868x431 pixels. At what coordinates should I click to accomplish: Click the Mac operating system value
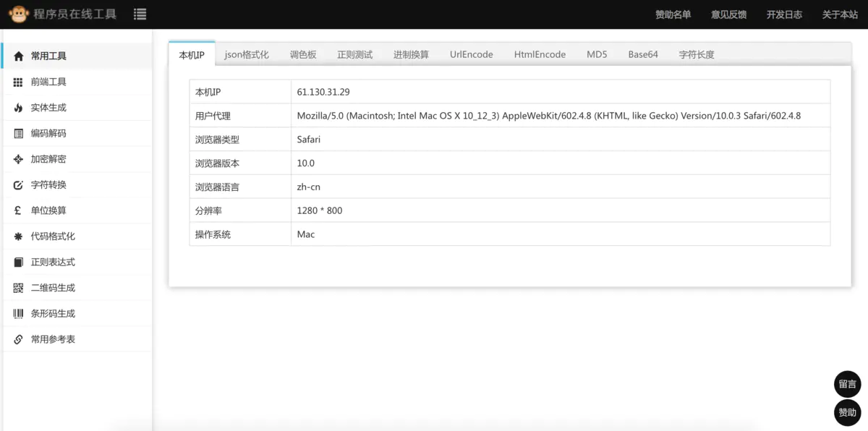306,234
